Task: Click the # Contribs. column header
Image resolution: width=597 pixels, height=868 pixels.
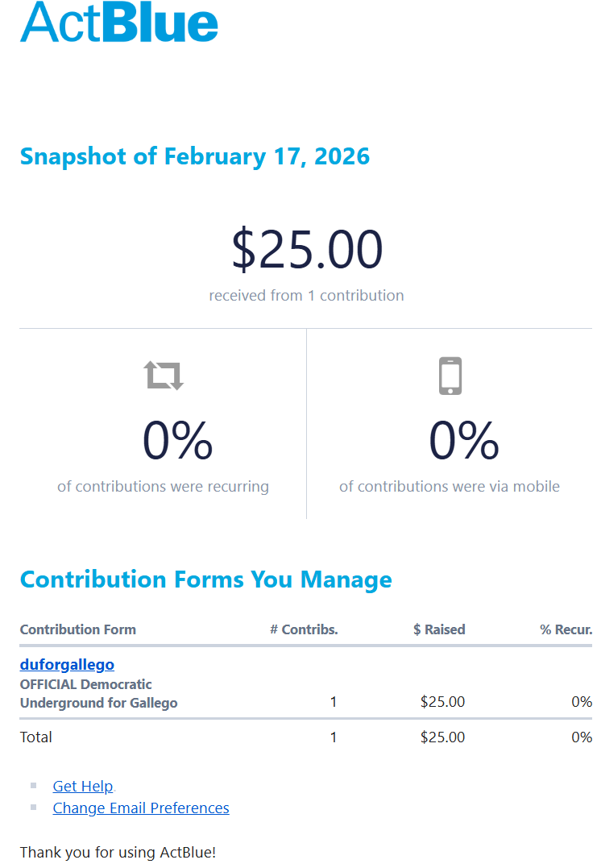Action: (304, 629)
